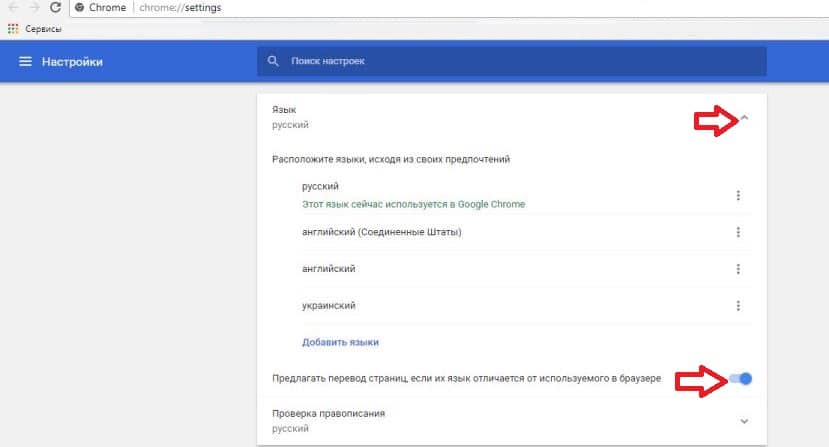Click the Проверка правописания label
Screen dimensions: 829x447
(328, 413)
